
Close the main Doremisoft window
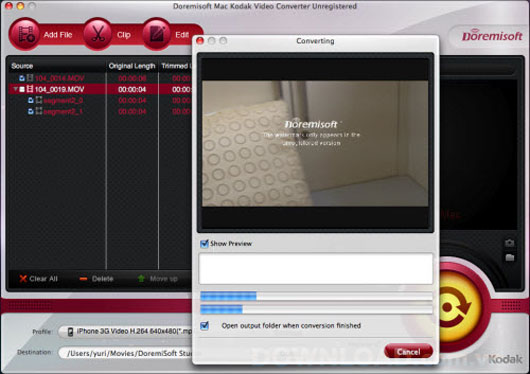[9, 6]
